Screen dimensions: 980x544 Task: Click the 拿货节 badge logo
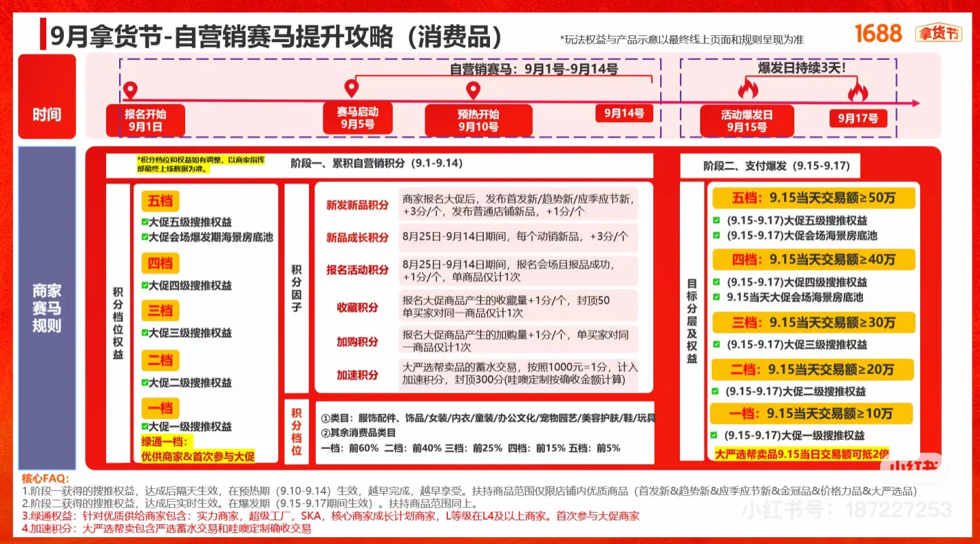pyautogui.click(x=938, y=33)
